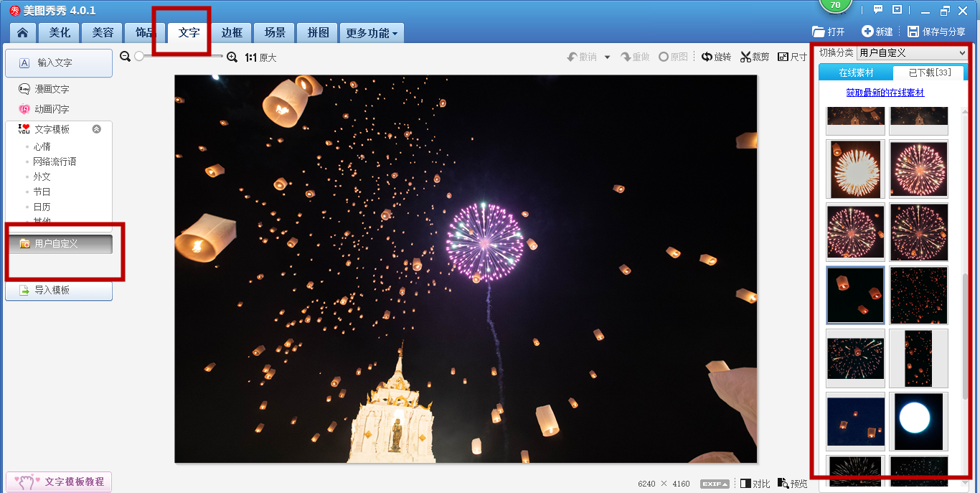Screen dimensions: 980x493
Task: Switch to the 边框 tab
Action: pyautogui.click(x=232, y=33)
